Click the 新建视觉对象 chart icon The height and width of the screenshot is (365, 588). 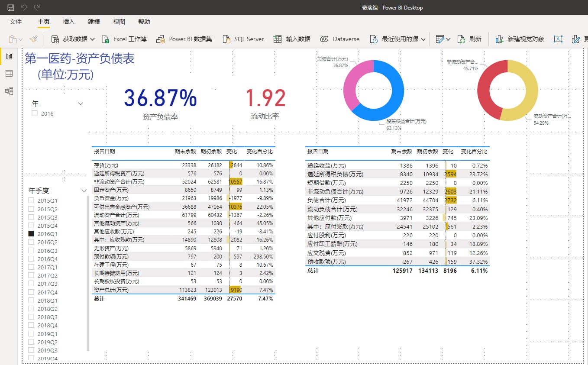500,39
